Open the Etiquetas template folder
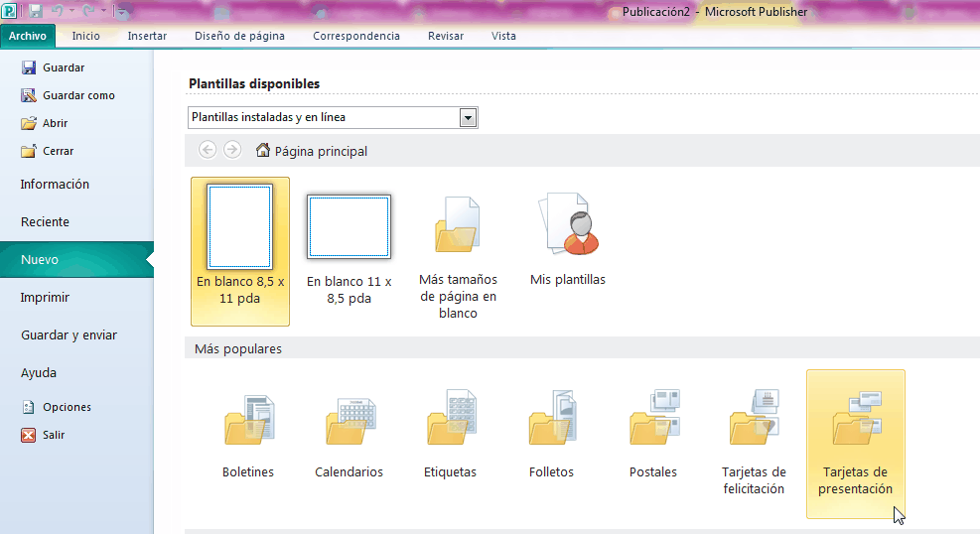 coord(450,434)
